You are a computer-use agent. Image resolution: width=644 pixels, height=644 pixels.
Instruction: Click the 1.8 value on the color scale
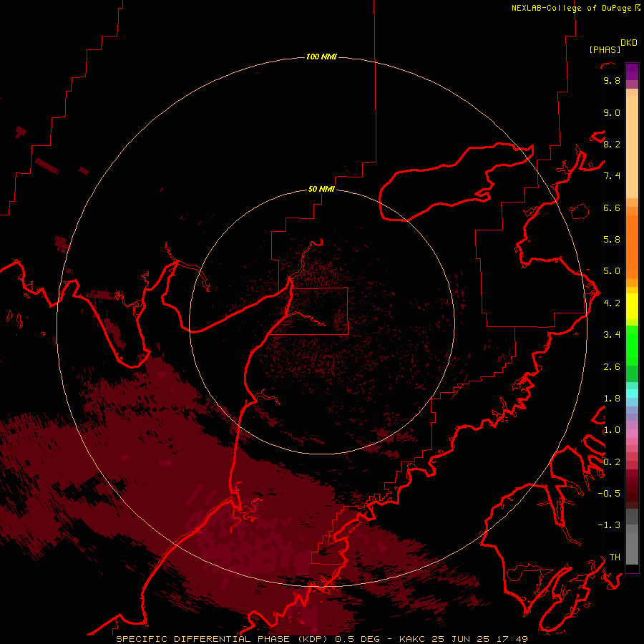pos(612,399)
